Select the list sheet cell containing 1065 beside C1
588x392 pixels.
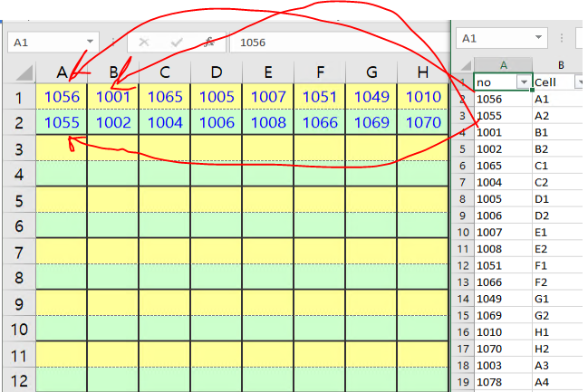(x=503, y=166)
